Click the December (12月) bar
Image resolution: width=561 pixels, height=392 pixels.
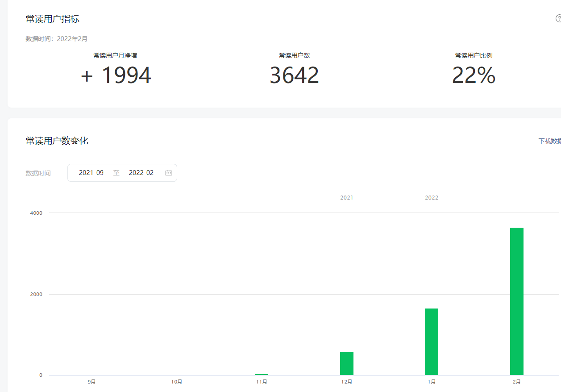point(347,363)
